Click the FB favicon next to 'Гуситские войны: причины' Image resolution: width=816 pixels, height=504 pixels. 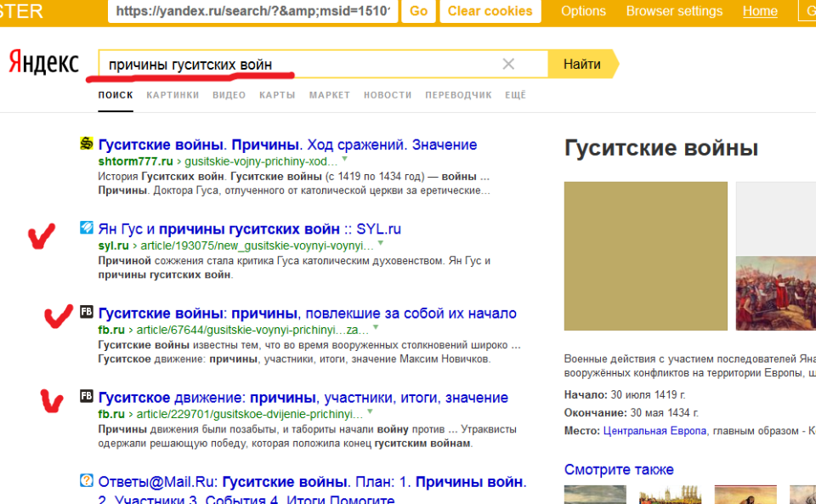point(87,312)
